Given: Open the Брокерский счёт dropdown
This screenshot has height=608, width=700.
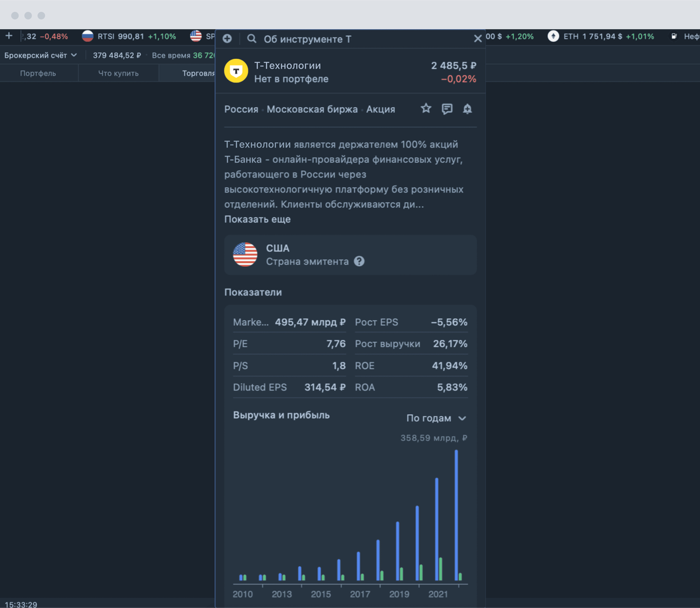Looking at the screenshot, I should pos(41,55).
